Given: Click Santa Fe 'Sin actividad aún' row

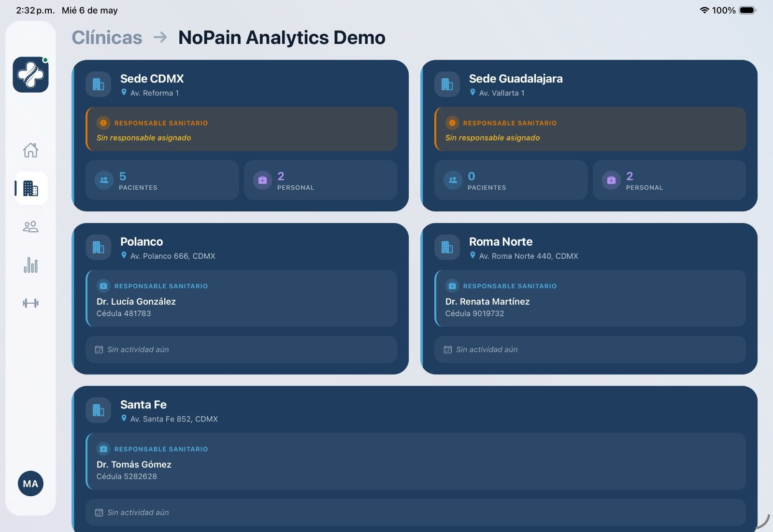Looking at the screenshot, I should pyautogui.click(x=416, y=513).
